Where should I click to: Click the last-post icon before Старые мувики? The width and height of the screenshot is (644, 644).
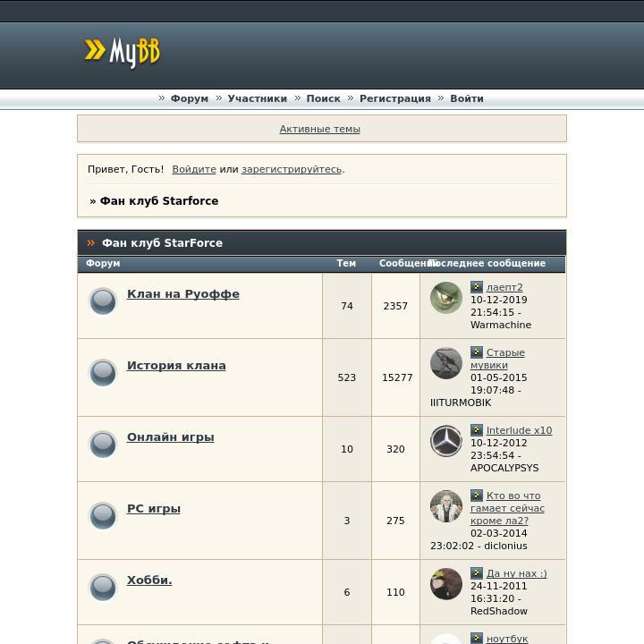(x=477, y=352)
